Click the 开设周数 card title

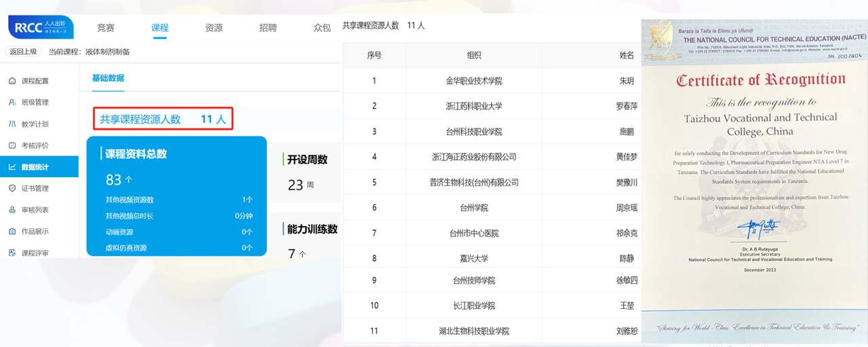click(x=307, y=160)
